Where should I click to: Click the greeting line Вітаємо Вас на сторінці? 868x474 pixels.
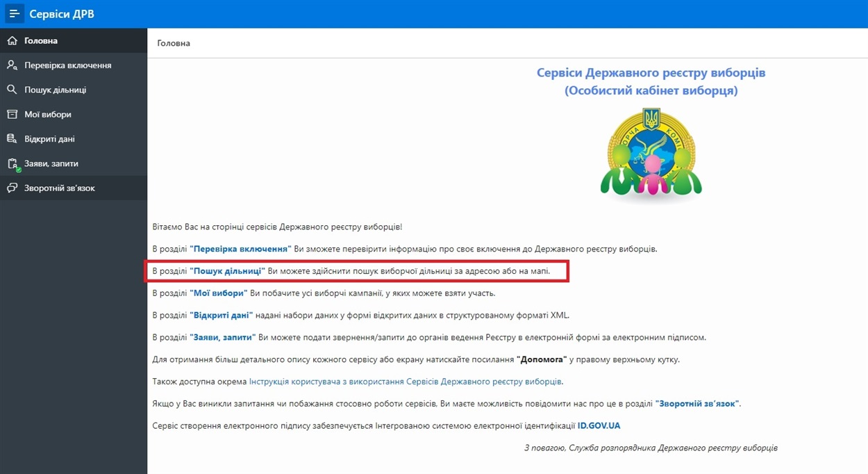277,227
